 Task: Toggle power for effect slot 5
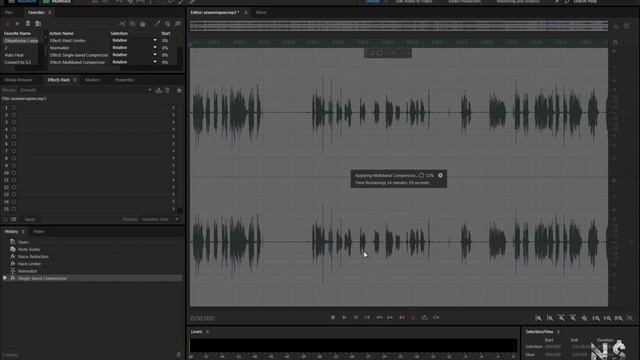(13, 137)
